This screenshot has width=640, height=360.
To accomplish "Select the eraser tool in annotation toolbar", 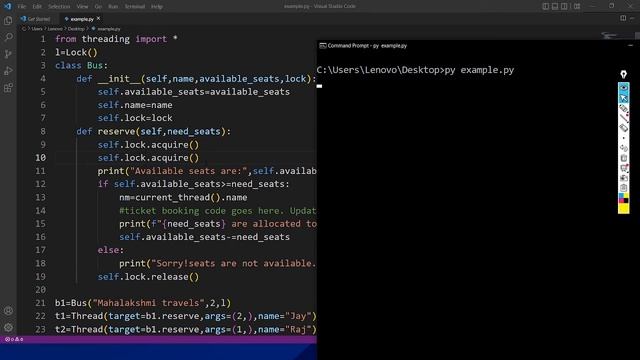I will [623, 128].
